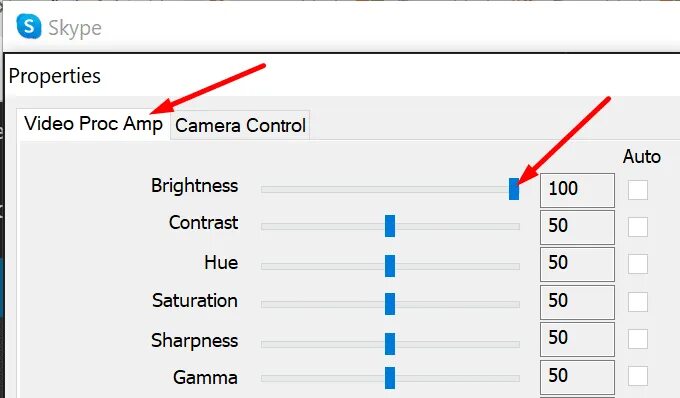Click the Hue slider thumb
This screenshot has width=680, height=398.
390,266
